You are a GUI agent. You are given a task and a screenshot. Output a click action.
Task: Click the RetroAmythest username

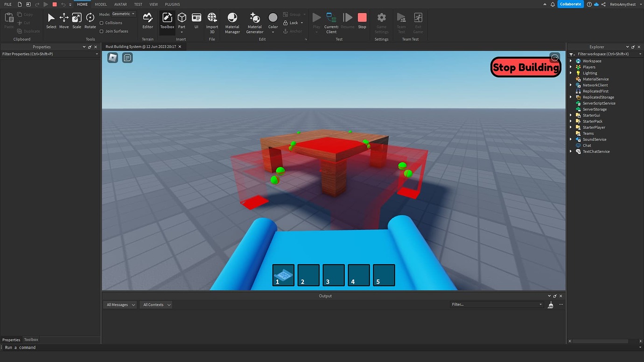(x=623, y=4)
